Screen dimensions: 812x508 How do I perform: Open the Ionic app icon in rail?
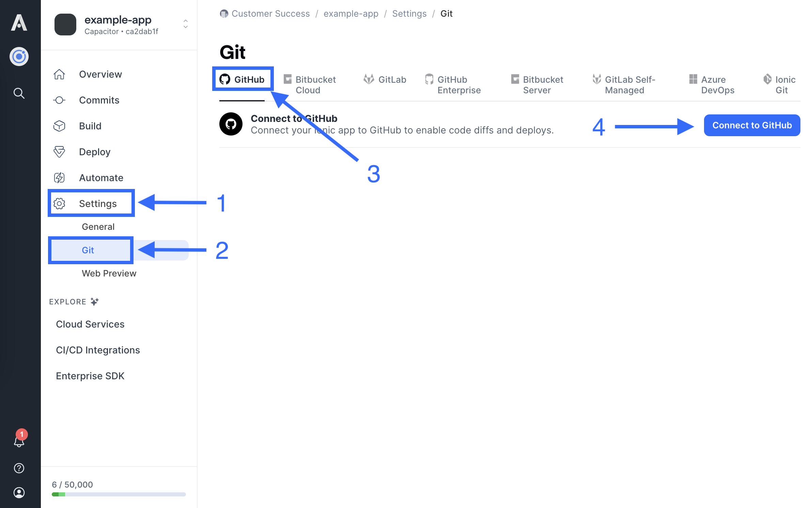[x=19, y=57]
